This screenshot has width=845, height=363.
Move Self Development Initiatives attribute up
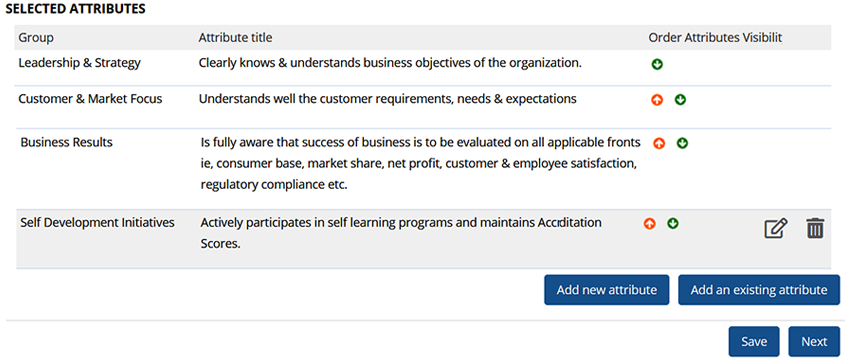coord(650,224)
